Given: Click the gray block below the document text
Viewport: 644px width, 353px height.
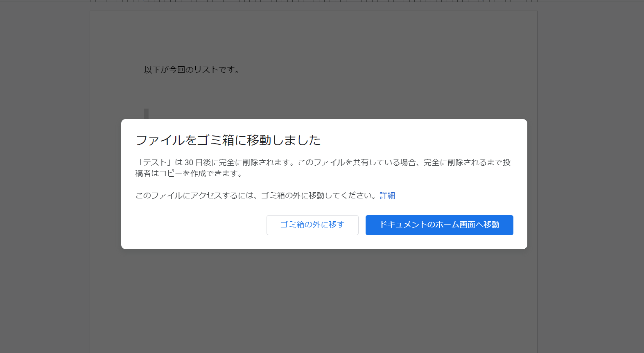Looking at the screenshot, I should tap(146, 114).
